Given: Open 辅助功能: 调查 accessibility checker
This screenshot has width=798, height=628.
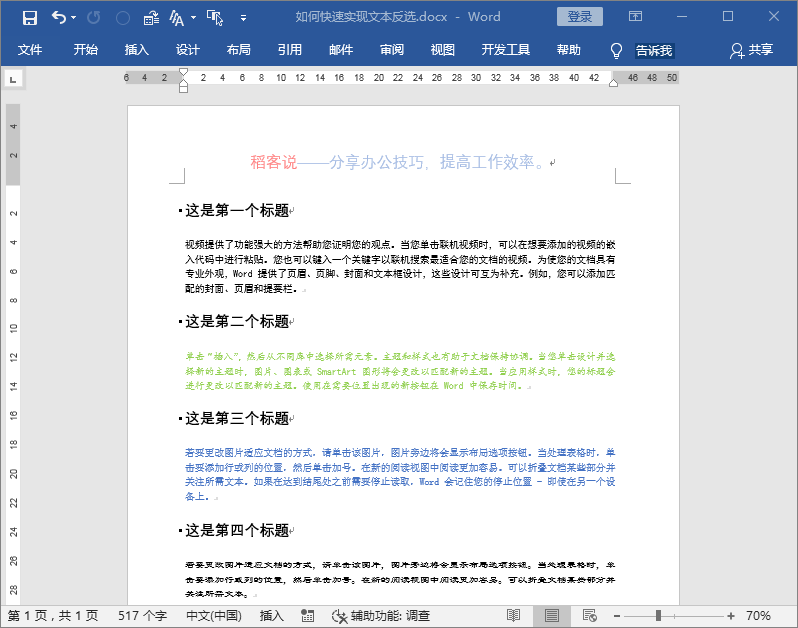Looking at the screenshot, I should 381,616.
